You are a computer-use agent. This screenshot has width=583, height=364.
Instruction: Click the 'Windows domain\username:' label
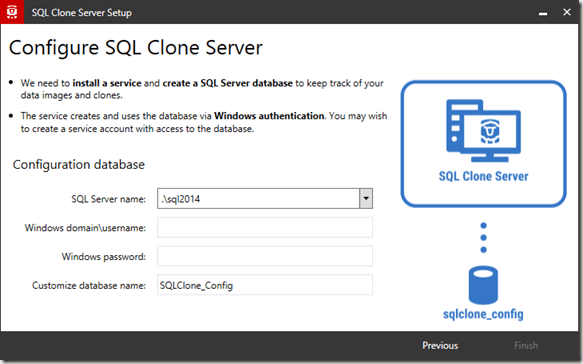pyautogui.click(x=85, y=228)
